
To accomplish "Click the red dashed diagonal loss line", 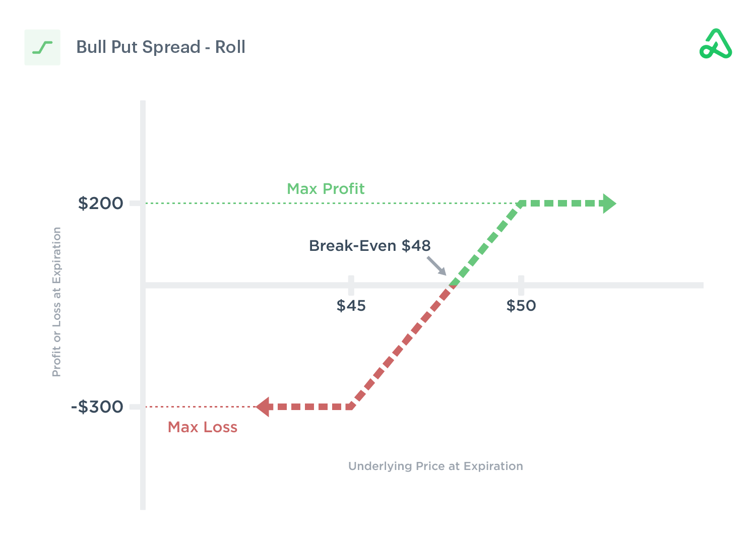I will [398, 349].
